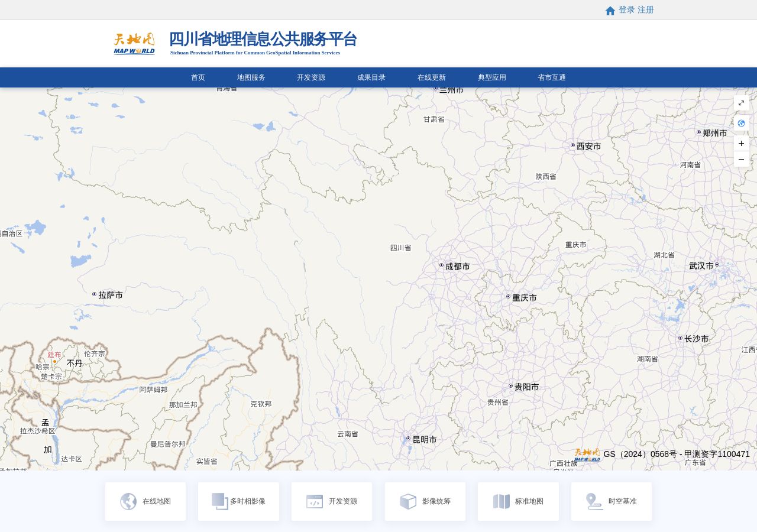Click the English platform subtitle text
The height and width of the screenshot is (532, 757).
[255, 53]
